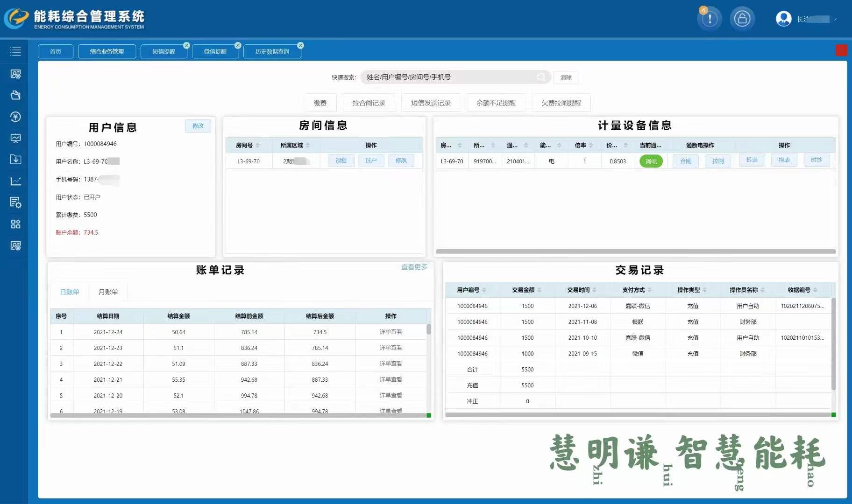Click the horizontal scrollbar under 计量设备信息 table
Viewport: 852px width, 504px height.
click(635, 252)
